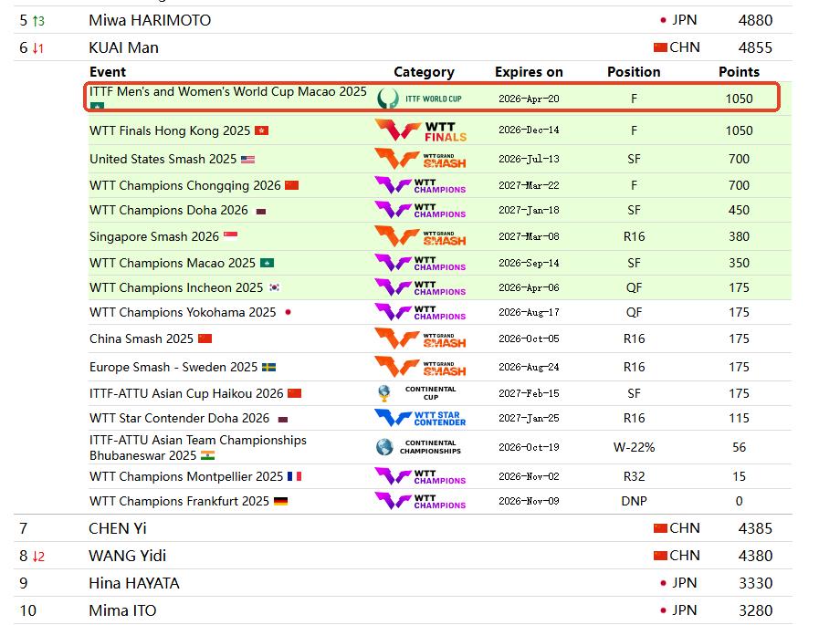Click the Category column header

424,72
